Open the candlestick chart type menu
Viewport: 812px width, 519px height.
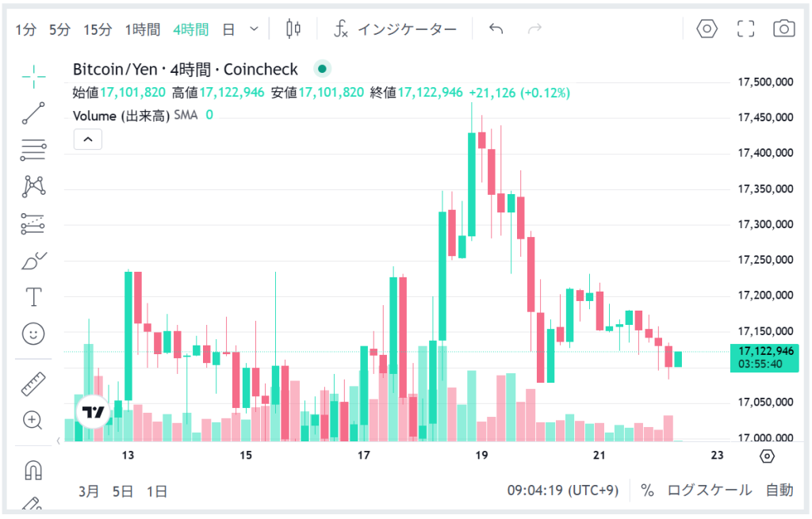[293, 29]
